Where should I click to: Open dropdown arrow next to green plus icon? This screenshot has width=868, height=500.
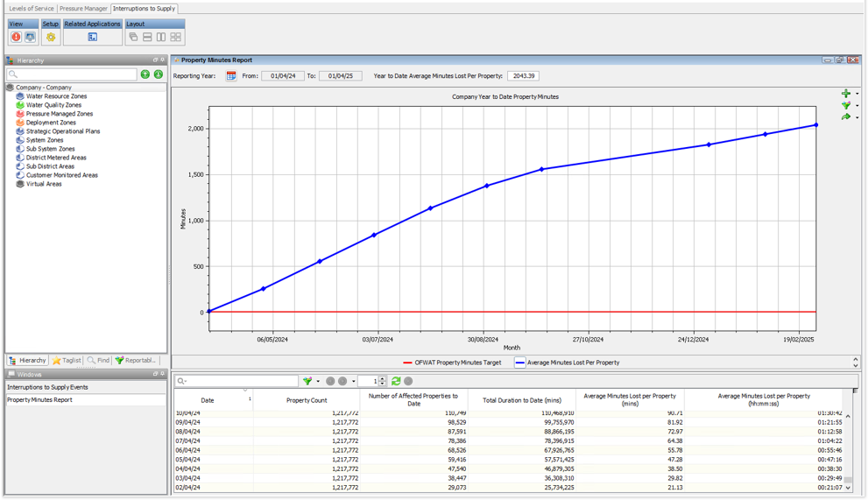click(x=857, y=94)
